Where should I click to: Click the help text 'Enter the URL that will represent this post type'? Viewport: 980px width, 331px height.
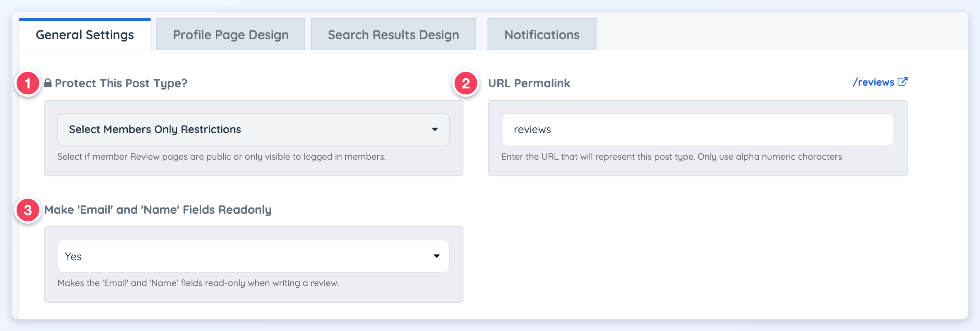[x=672, y=157]
